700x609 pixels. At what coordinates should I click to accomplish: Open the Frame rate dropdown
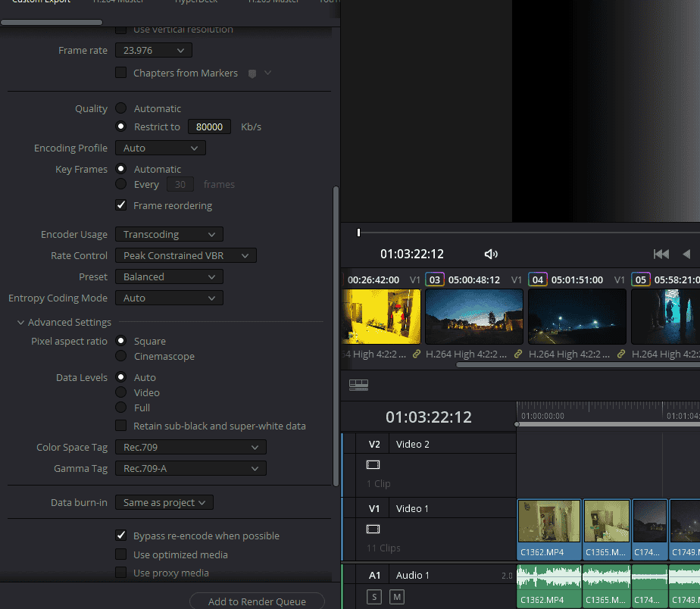154,51
